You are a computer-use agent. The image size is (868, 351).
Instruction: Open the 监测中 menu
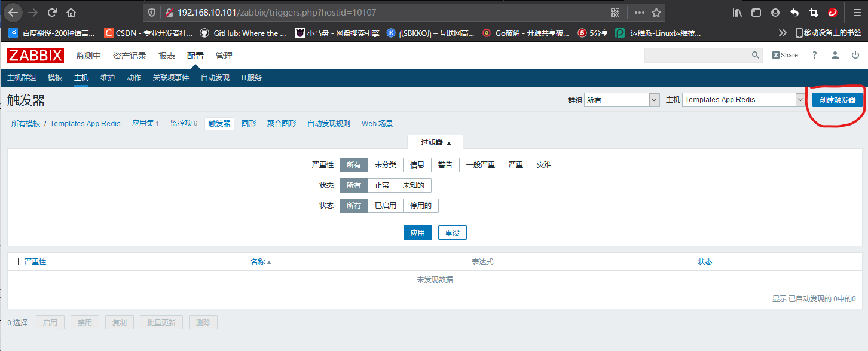coord(88,56)
